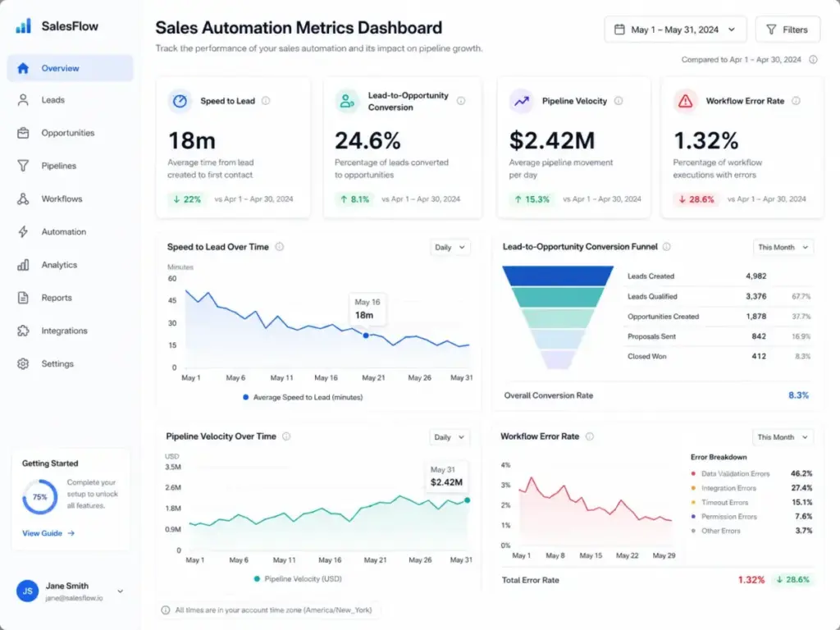Click Overall Conversion Rate 8.3% value
840x630 pixels.
[x=798, y=395]
